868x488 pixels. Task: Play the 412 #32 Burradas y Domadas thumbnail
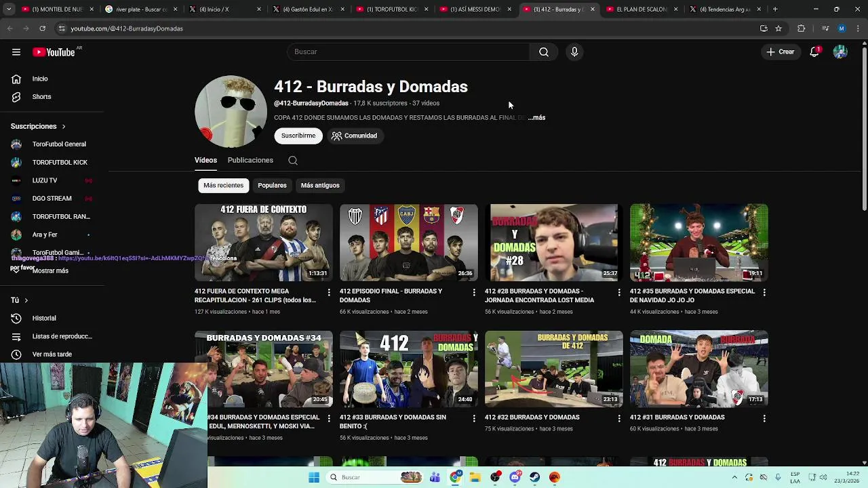[x=554, y=369]
